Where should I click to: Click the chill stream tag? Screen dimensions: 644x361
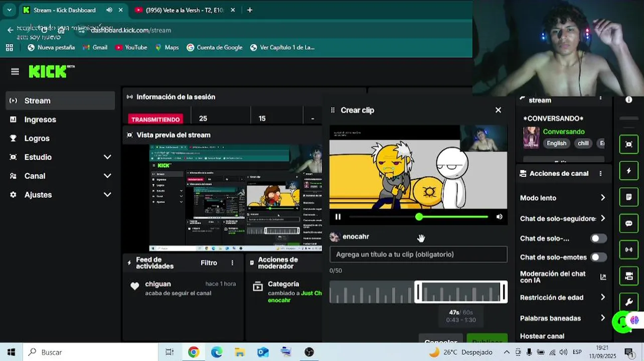pyautogui.click(x=583, y=143)
